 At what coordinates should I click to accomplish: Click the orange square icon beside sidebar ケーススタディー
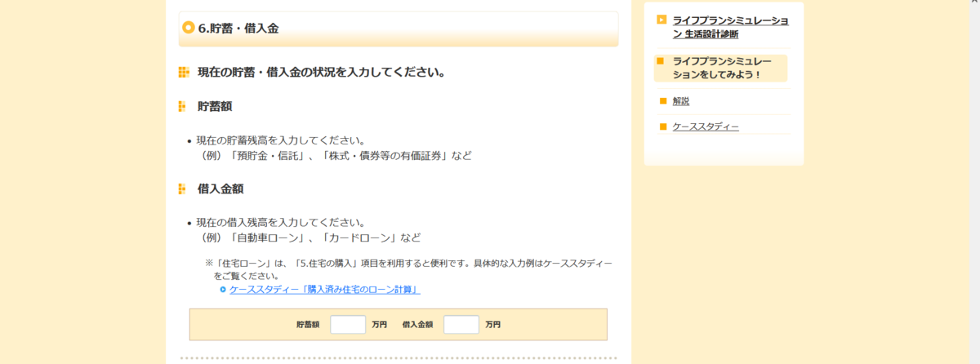(664, 127)
